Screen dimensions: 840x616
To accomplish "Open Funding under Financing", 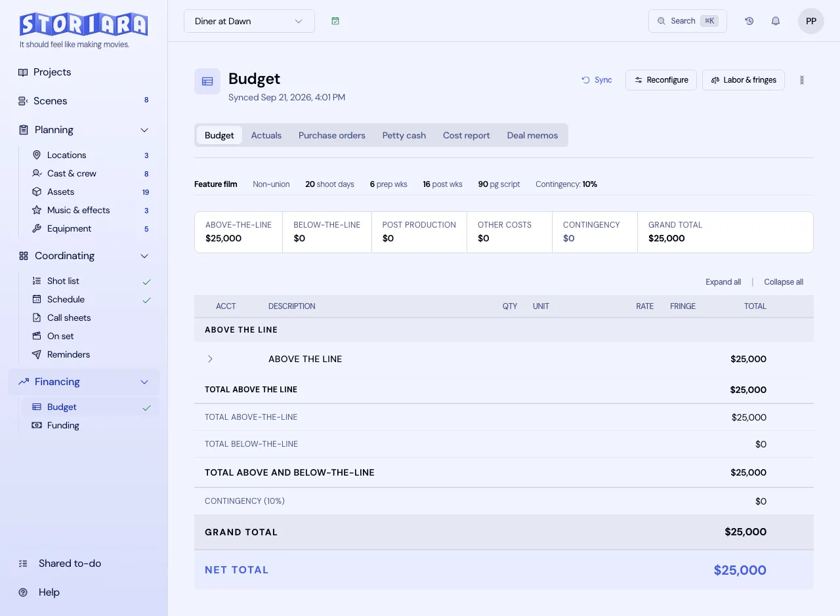I will click(91, 425).
